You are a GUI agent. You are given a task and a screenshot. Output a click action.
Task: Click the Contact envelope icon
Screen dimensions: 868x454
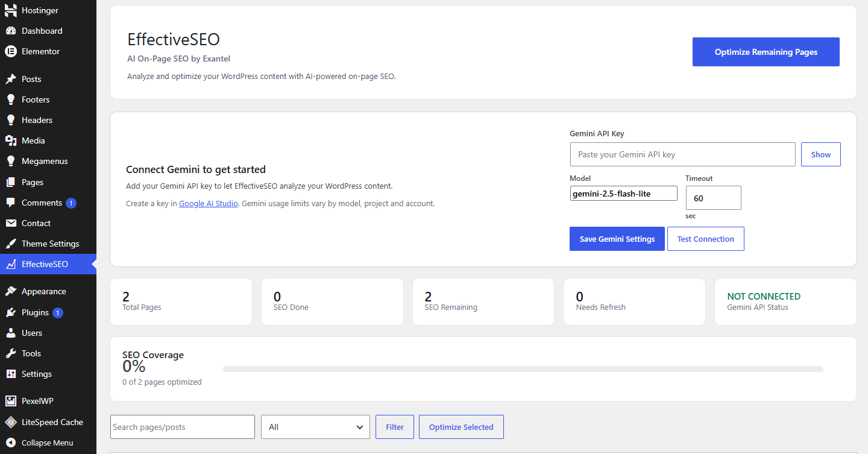[x=11, y=223]
